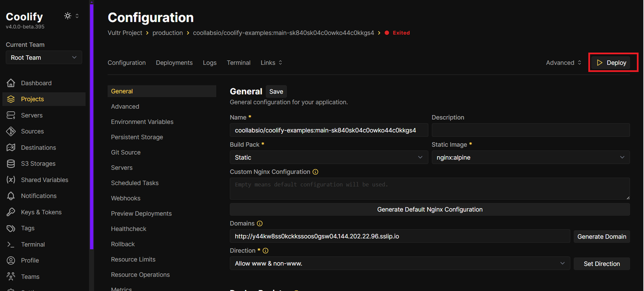
Task: Switch to the Terminal tab
Action: point(238,62)
